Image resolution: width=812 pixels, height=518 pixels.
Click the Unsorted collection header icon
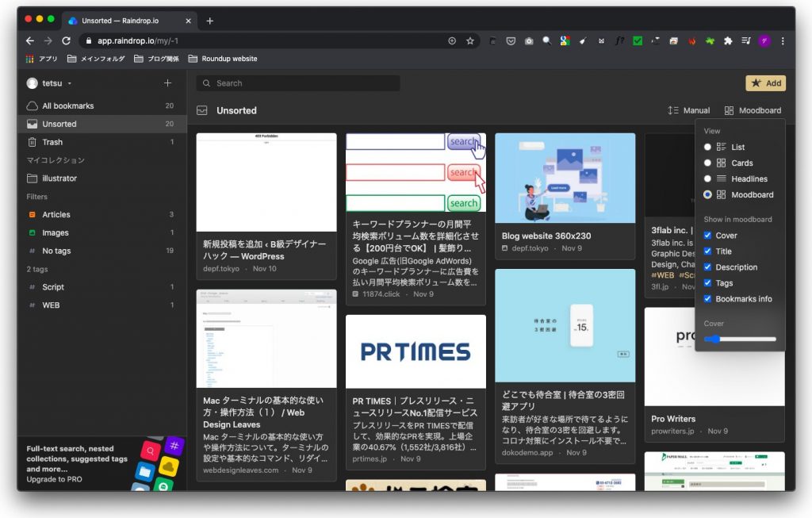click(x=202, y=110)
